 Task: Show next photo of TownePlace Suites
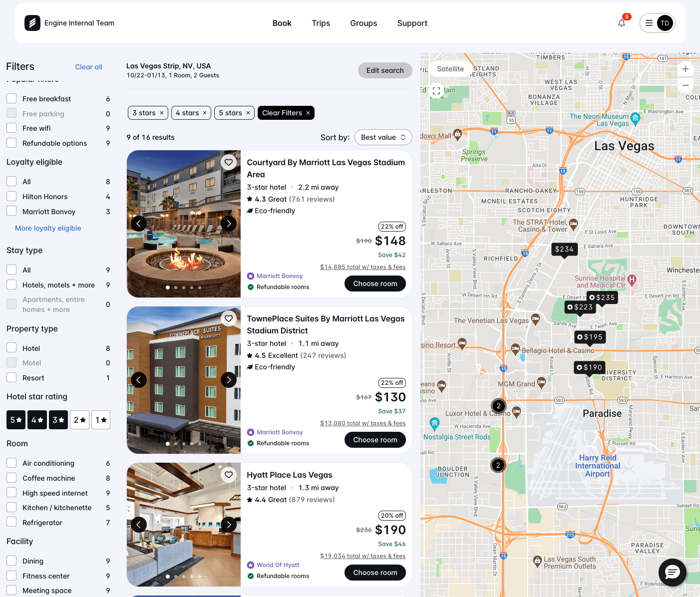click(x=229, y=380)
